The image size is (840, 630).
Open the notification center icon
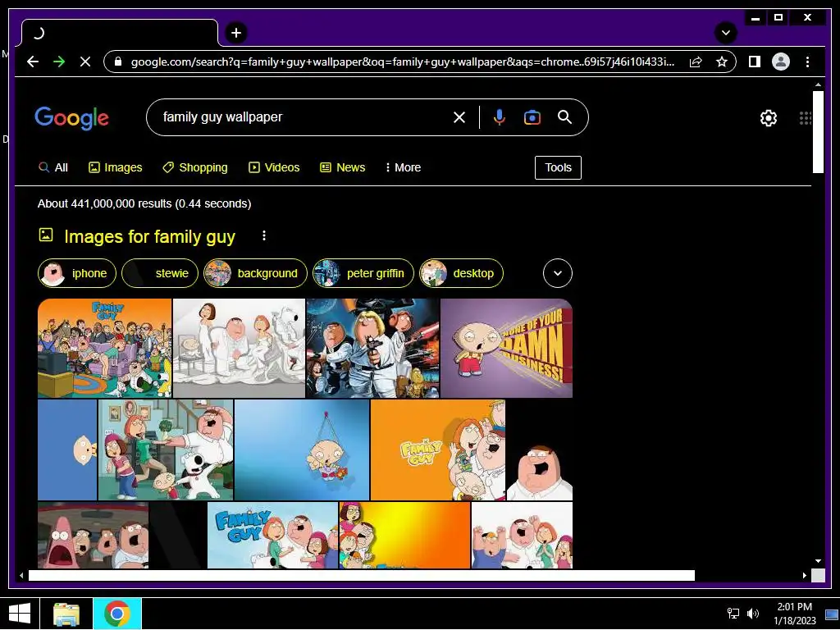click(832, 614)
